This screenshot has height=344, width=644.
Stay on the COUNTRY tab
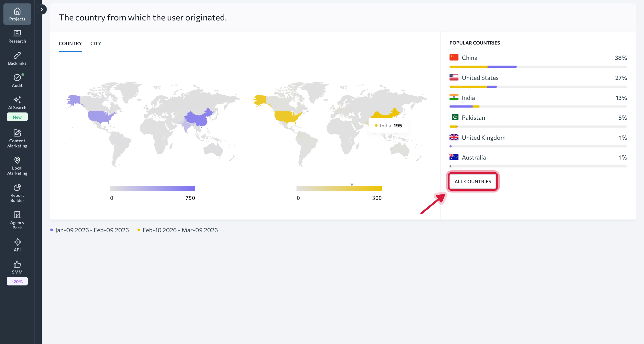pyautogui.click(x=70, y=43)
